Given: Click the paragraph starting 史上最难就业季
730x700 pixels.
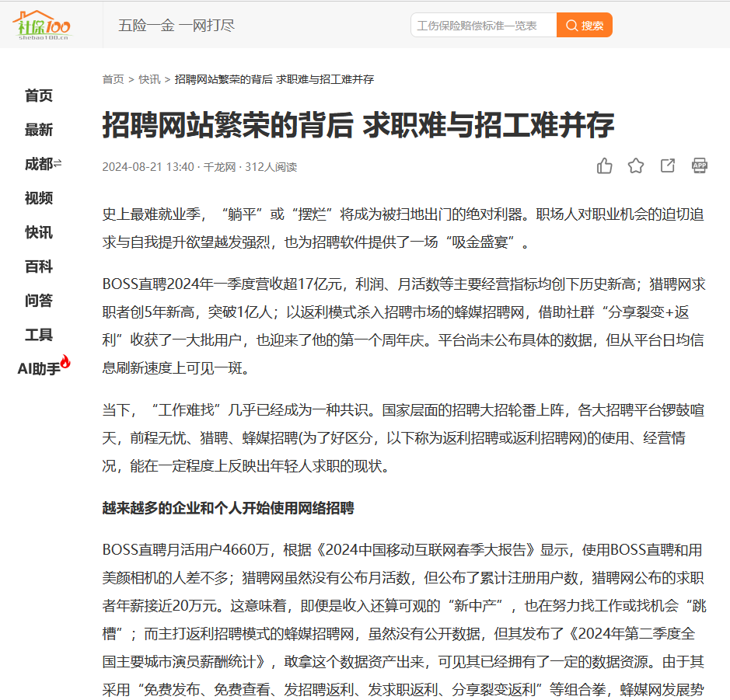Looking at the screenshot, I should [403, 228].
